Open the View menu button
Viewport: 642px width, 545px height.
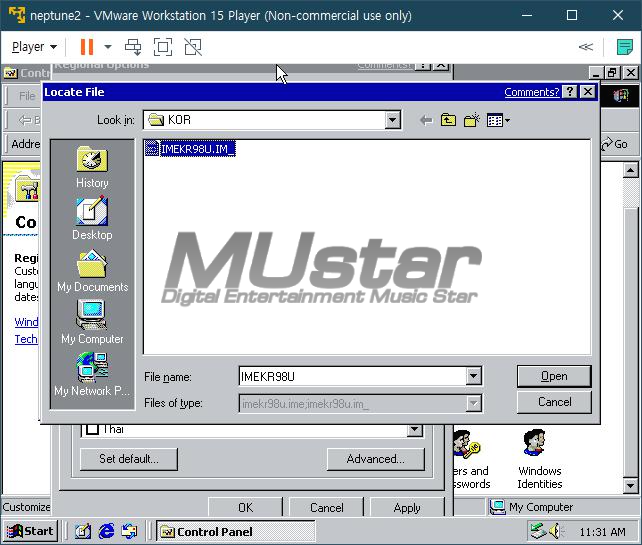click(498, 120)
